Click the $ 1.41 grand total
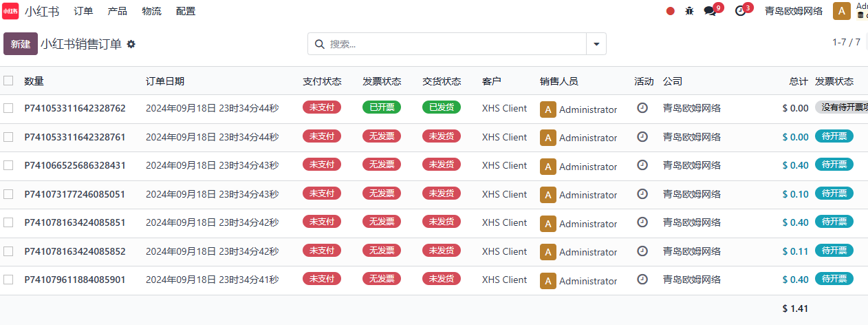Screen dimensions: 868x325 (x=796, y=308)
